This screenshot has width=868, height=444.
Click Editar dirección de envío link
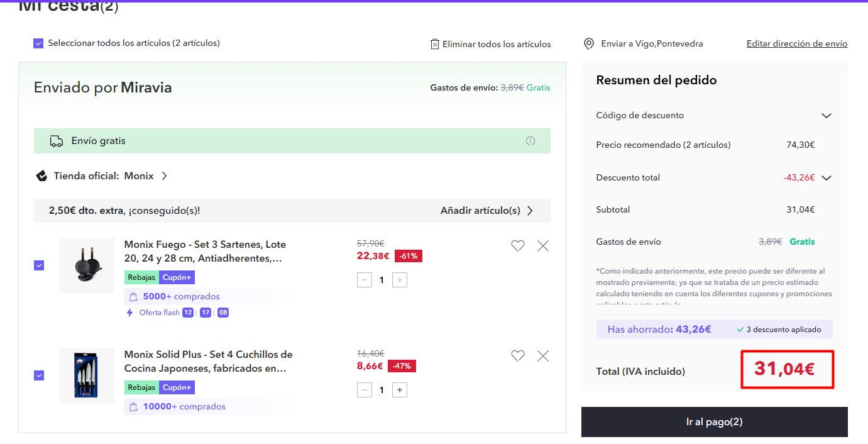click(796, 44)
